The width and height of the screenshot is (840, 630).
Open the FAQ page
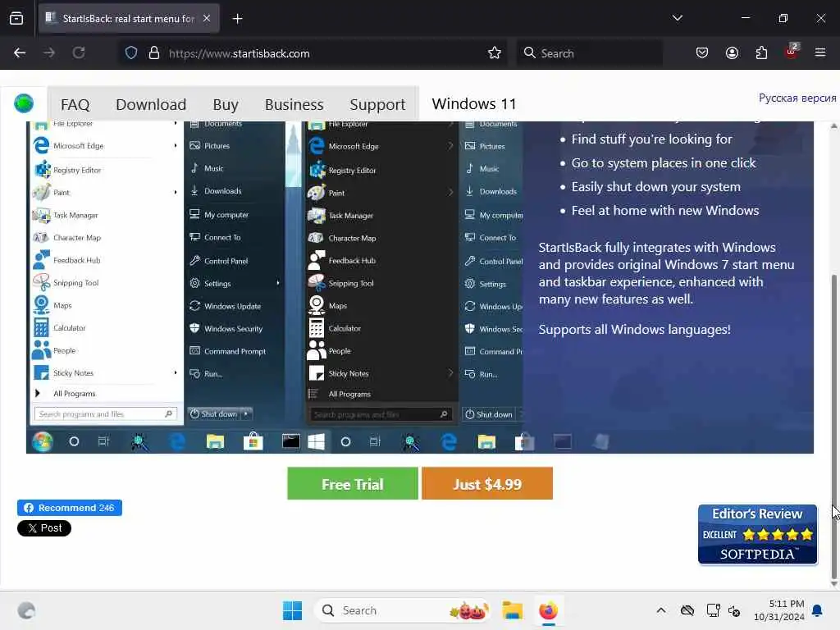pyautogui.click(x=75, y=104)
